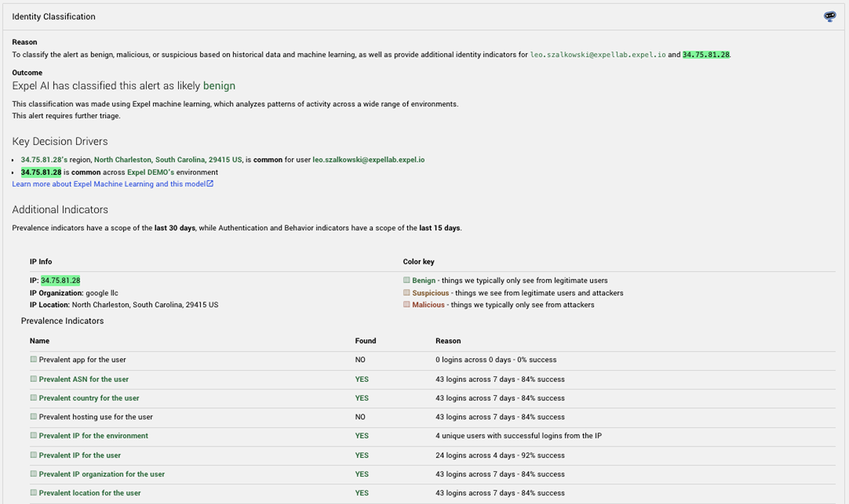The image size is (849, 504).
Task: Click the Expel robot icon in the header
Action: coord(829,16)
